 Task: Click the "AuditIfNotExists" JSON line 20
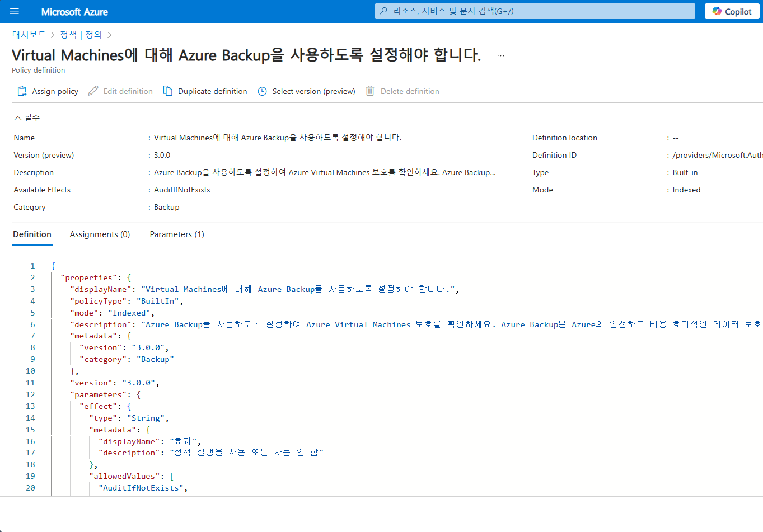click(143, 488)
